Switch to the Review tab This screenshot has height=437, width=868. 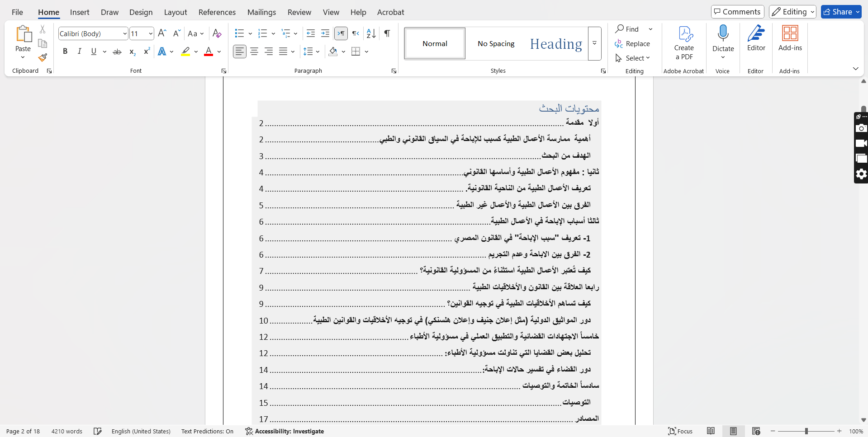(x=299, y=12)
